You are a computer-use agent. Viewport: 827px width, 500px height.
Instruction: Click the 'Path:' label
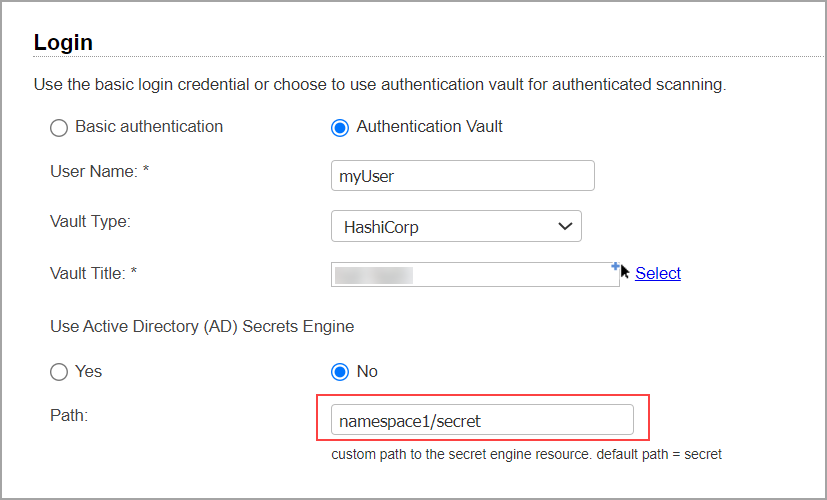[69, 416]
